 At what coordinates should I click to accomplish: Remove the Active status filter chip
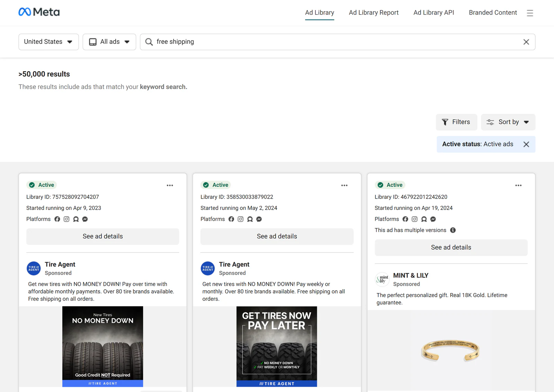[x=526, y=144]
